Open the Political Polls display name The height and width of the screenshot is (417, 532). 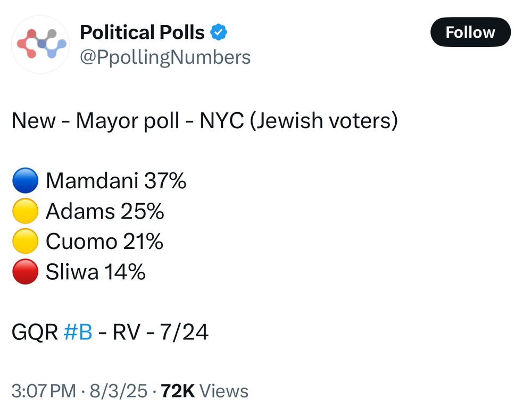point(142,32)
